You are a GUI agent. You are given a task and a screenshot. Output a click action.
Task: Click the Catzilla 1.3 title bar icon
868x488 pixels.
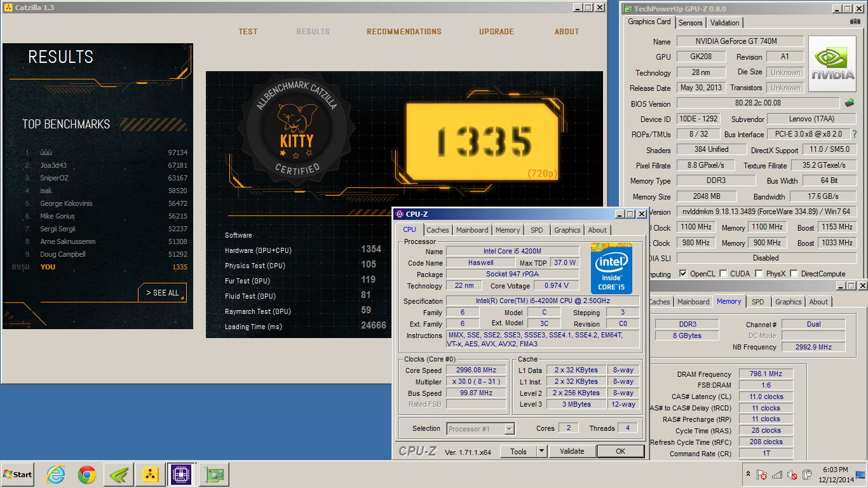pos(8,8)
